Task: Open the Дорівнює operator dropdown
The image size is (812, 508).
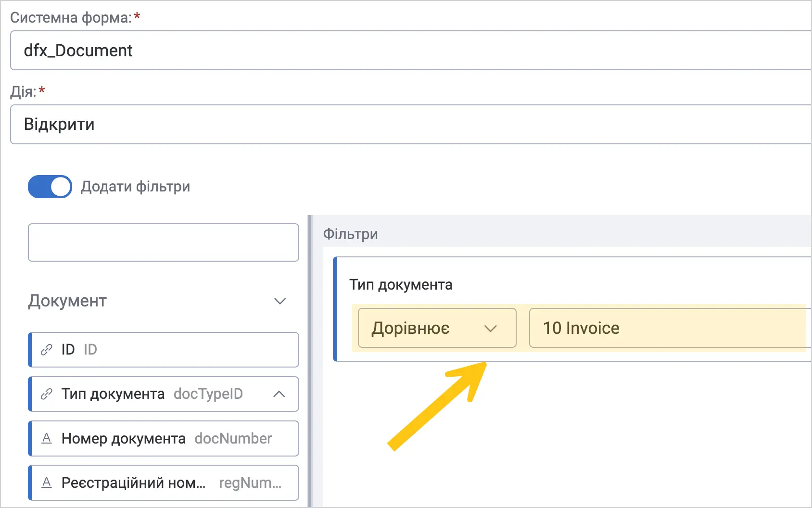Action: pyautogui.click(x=437, y=328)
